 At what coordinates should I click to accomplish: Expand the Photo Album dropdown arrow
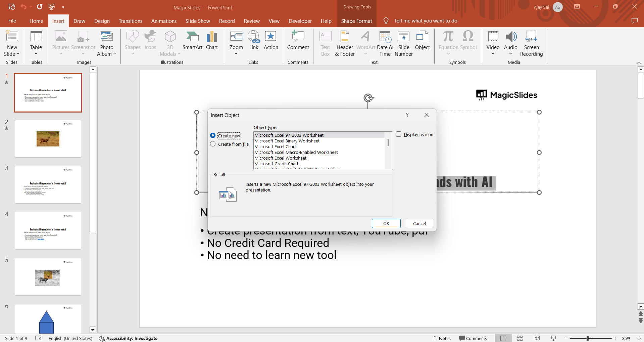pyautogui.click(x=114, y=54)
